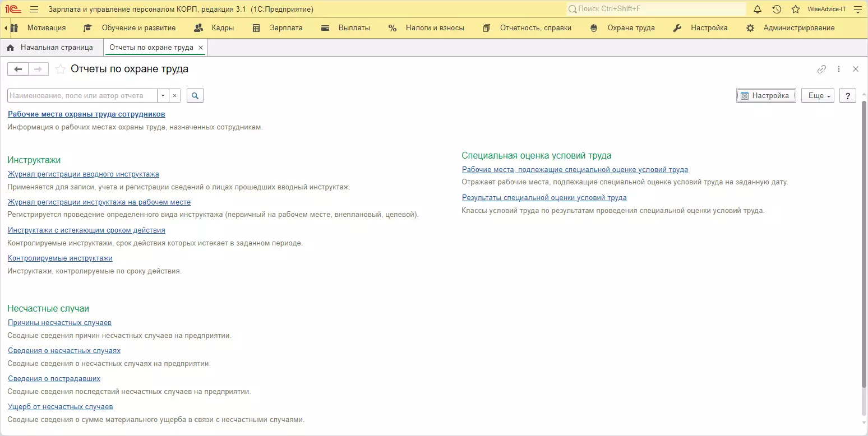The image size is (868, 436).
Task: Focus the report name search field
Action: tap(82, 96)
